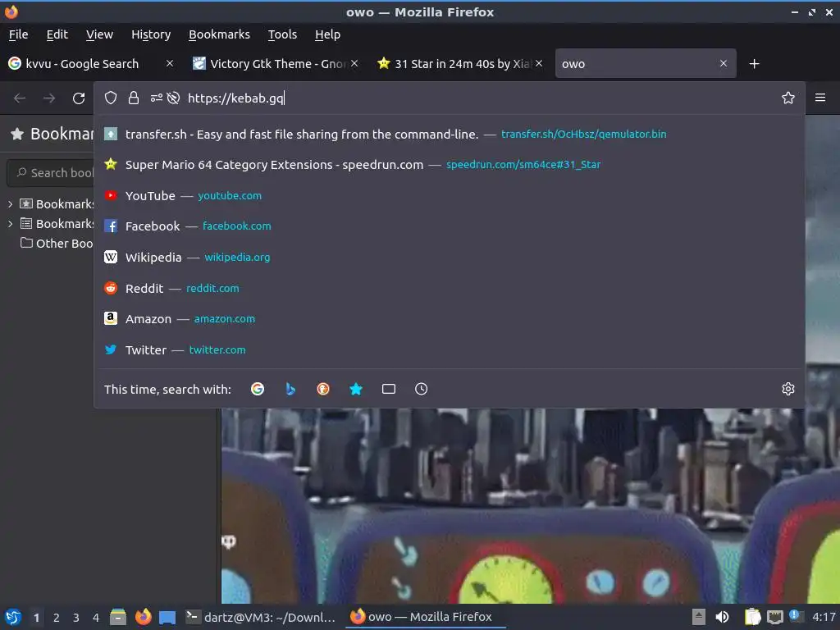Choose the Facebook suggestion

pyautogui.click(x=450, y=226)
